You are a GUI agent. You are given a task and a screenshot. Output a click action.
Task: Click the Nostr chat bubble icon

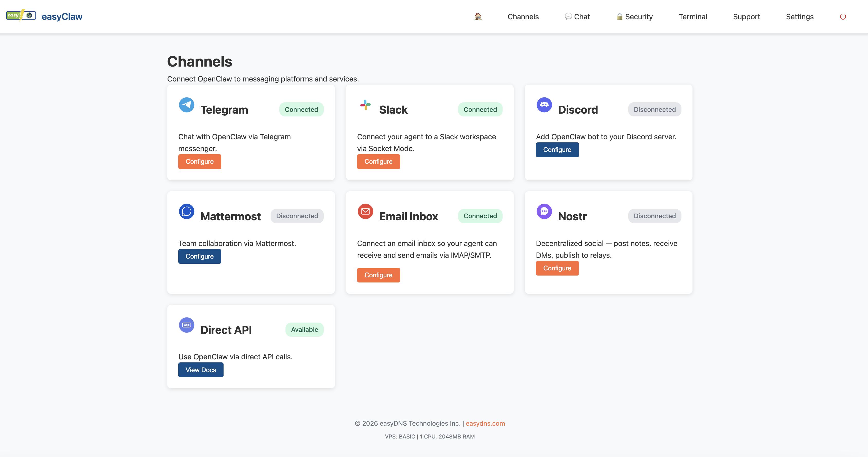pos(544,211)
